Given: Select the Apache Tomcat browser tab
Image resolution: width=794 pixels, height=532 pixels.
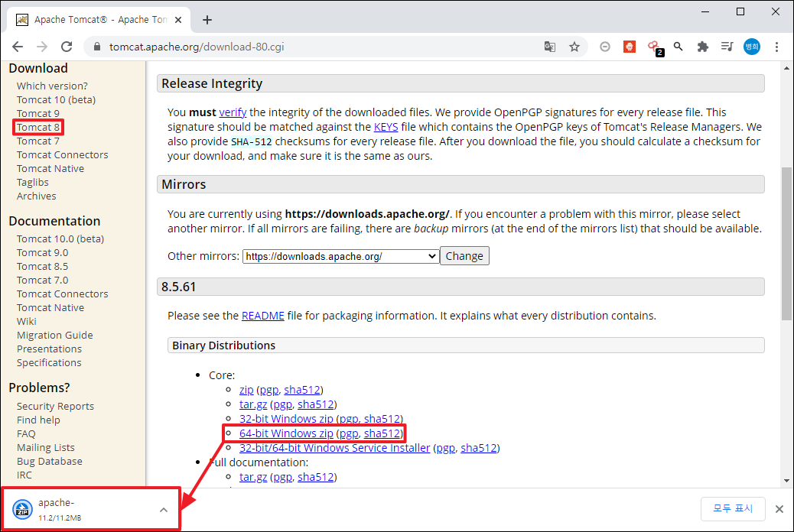Looking at the screenshot, I should click(99, 20).
